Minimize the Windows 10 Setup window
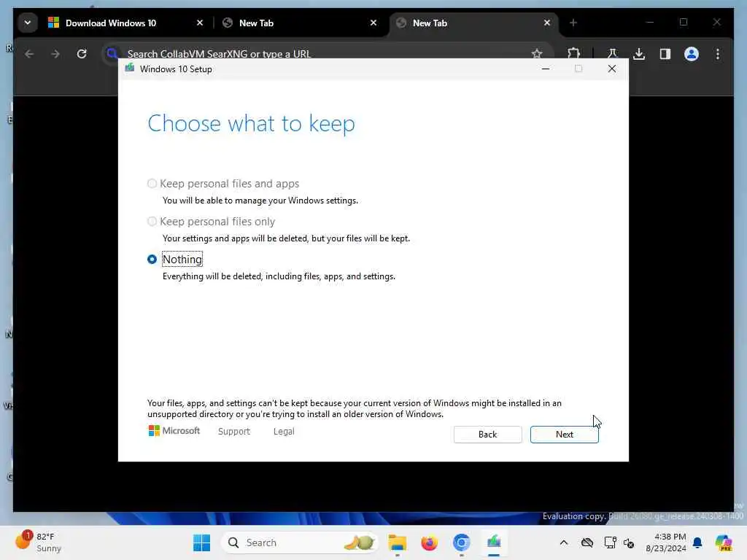The width and height of the screenshot is (747, 560). pos(546,69)
